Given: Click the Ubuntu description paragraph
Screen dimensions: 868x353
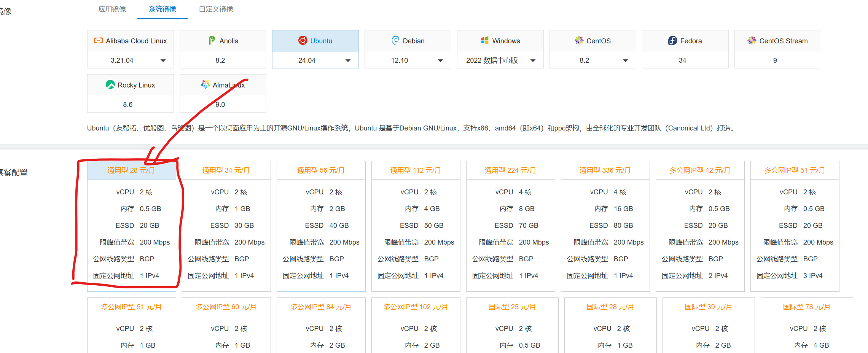Looking at the screenshot, I should pyautogui.click(x=412, y=128).
